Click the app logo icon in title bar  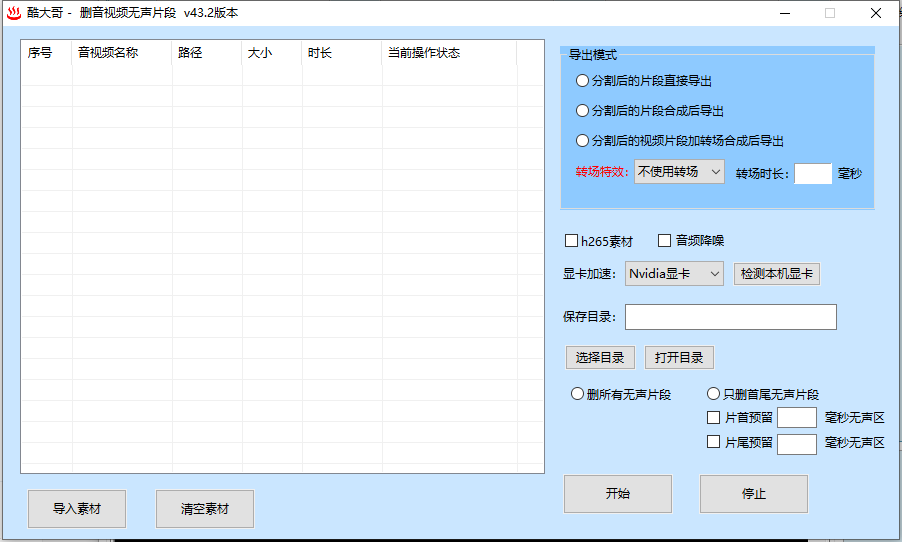pyautogui.click(x=14, y=13)
